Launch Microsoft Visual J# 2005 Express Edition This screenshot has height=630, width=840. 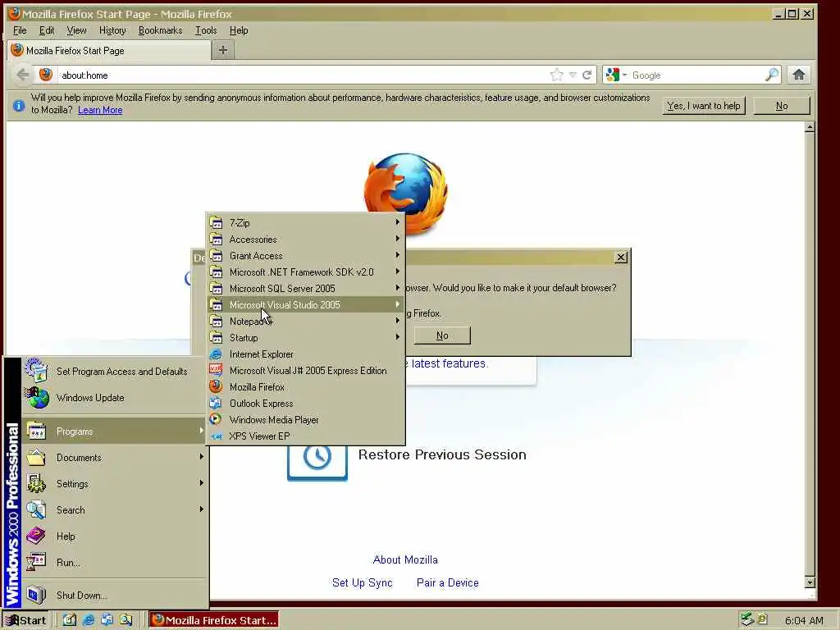point(305,371)
